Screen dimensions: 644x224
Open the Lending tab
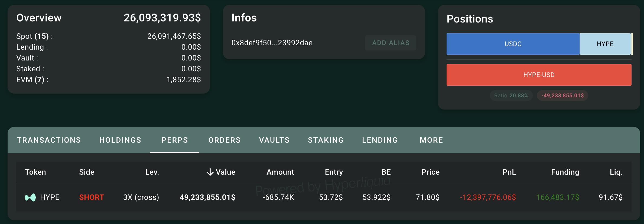click(380, 140)
